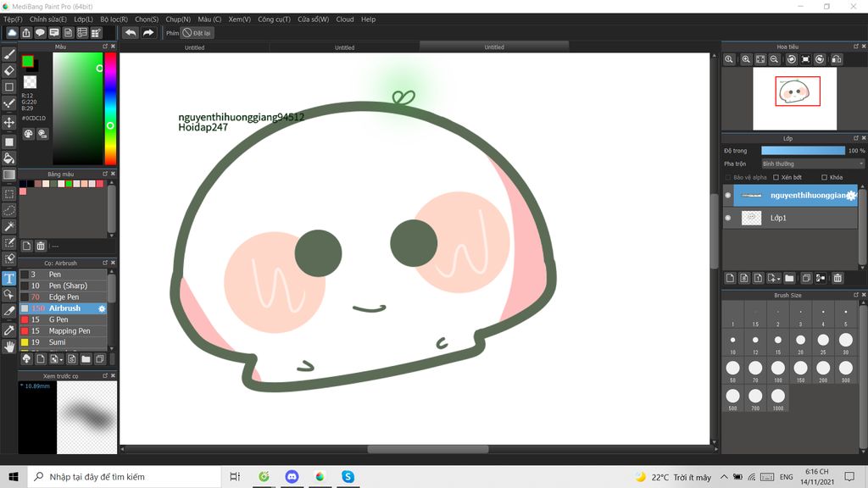Select the transparent color swatch
Image resolution: width=868 pixels, height=488 pixels.
(x=30, y=82)
